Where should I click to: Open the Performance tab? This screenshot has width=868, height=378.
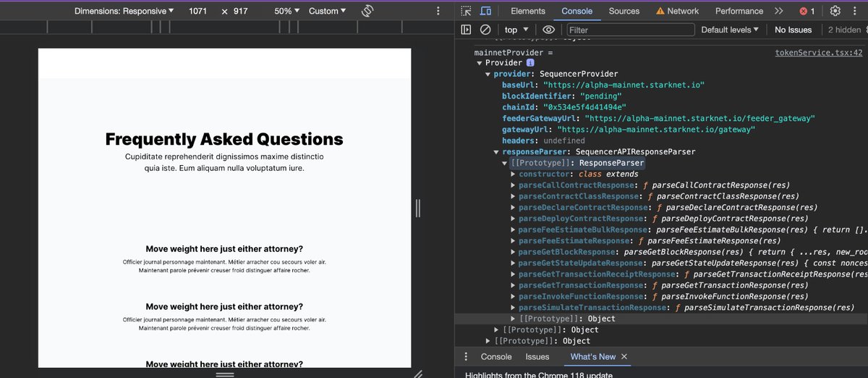(739, 11)
